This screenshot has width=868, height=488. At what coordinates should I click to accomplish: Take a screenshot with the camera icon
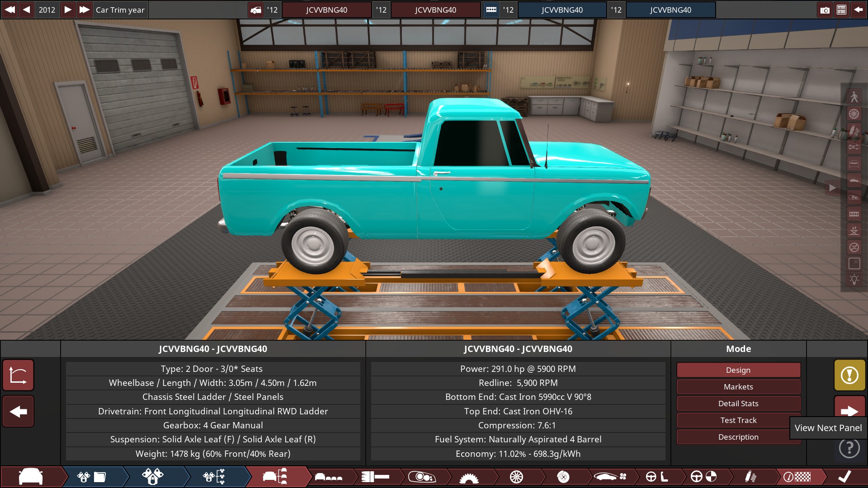(x=825, y=10)
